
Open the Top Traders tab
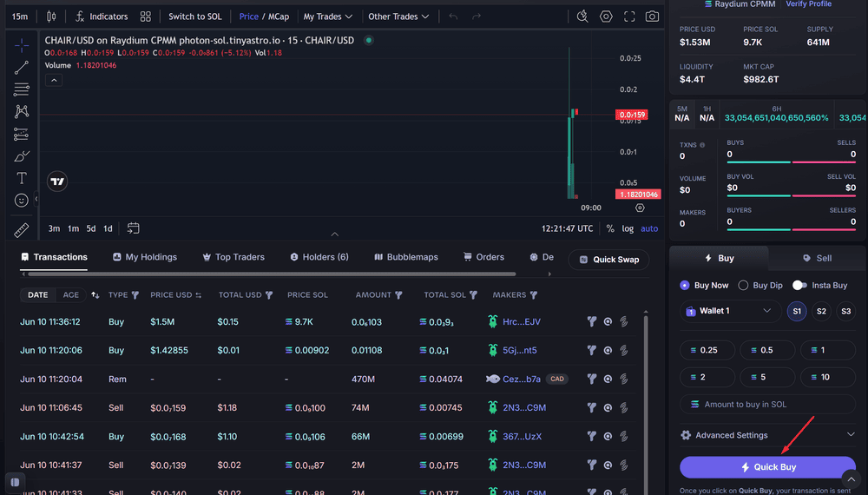click(x=233, y=257)
